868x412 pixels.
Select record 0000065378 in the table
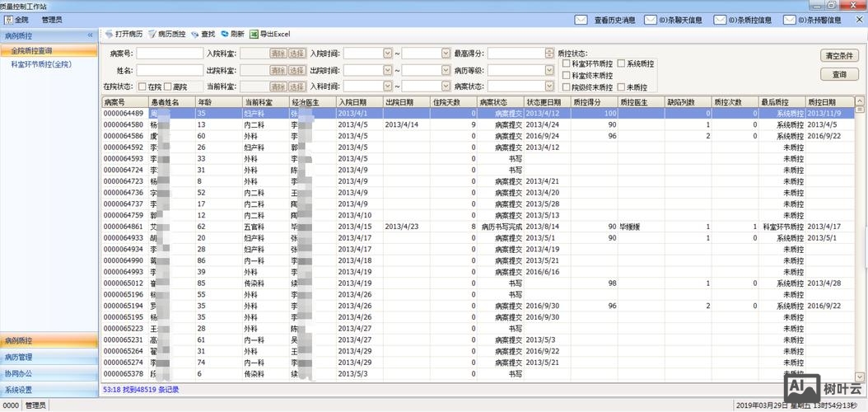478,374
